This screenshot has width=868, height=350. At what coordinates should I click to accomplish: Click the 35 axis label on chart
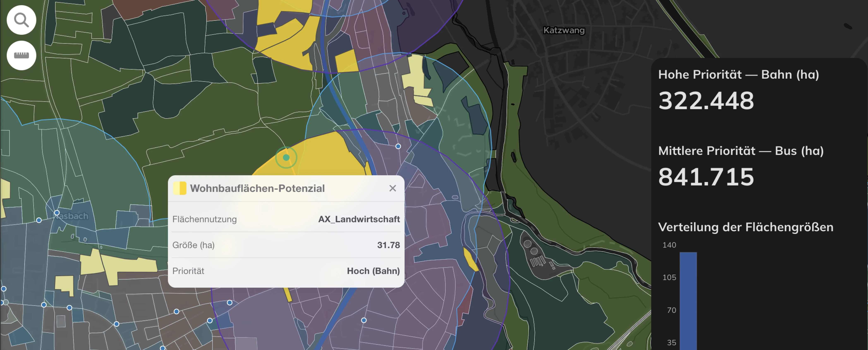point(671,343)
